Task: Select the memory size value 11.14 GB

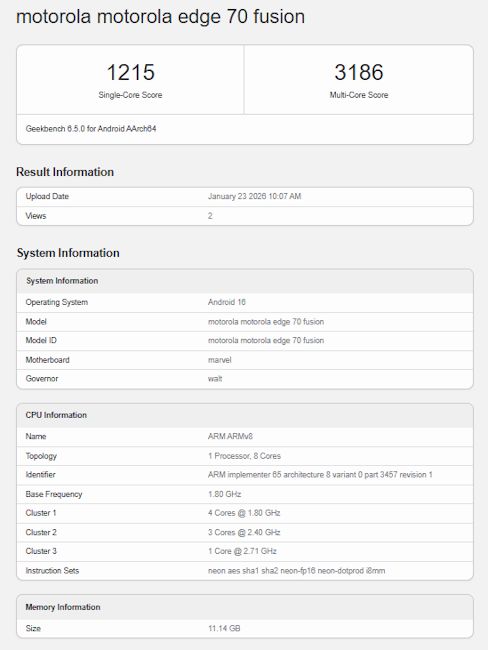Action: [224, 628]
